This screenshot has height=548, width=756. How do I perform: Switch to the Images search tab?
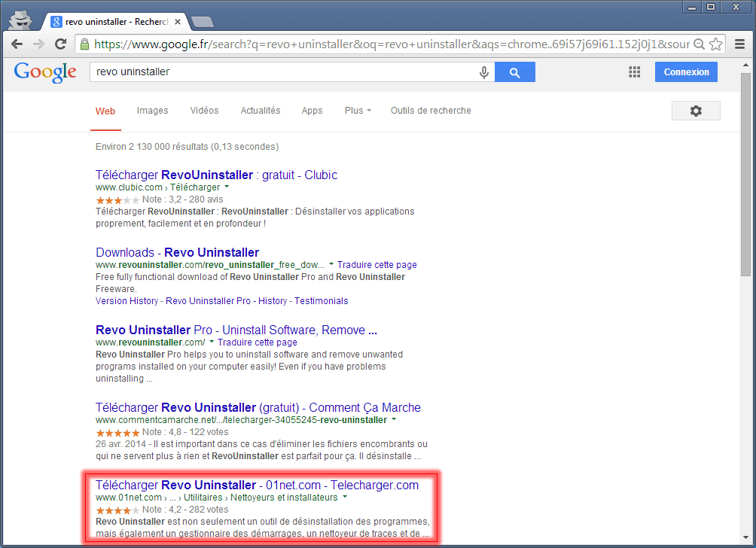(x=152, y=111)
